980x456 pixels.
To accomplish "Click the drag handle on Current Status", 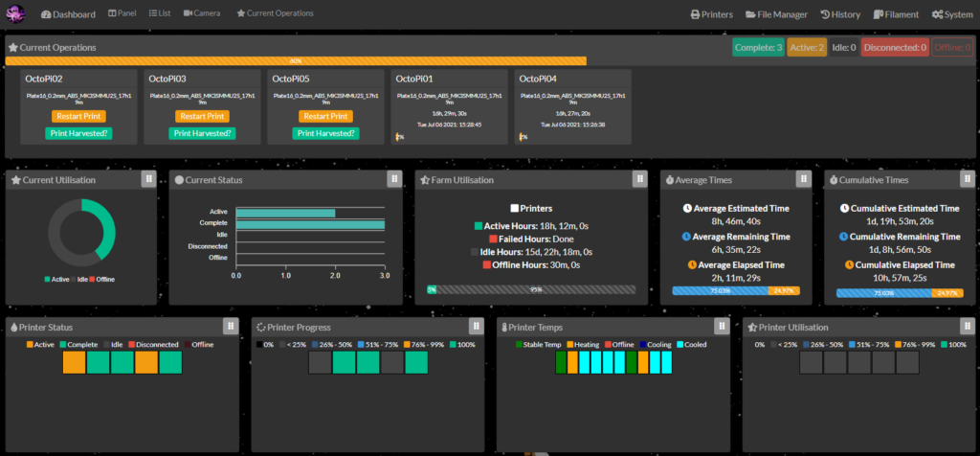I will pyautogui.click(x=393, y=179).
